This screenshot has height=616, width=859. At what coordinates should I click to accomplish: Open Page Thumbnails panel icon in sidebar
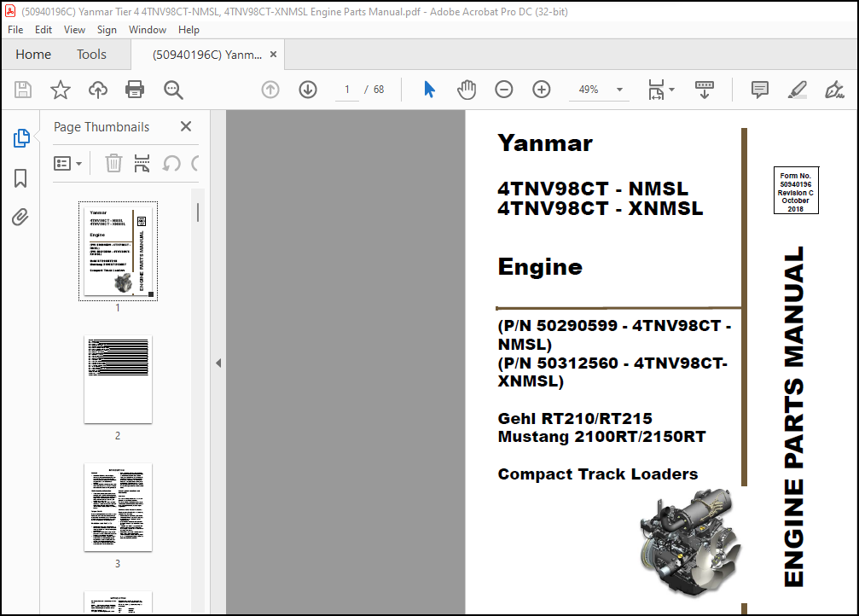(21, 138)
